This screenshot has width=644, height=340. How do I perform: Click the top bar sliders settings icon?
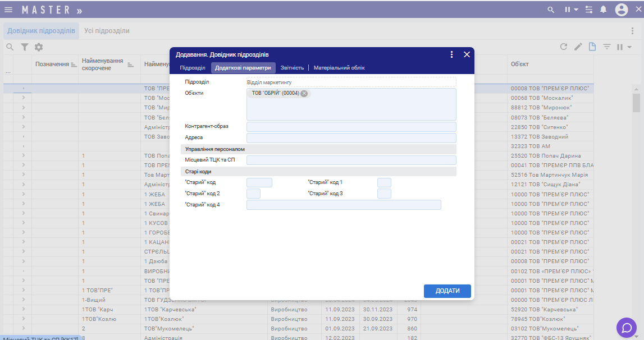pos(588,10)
